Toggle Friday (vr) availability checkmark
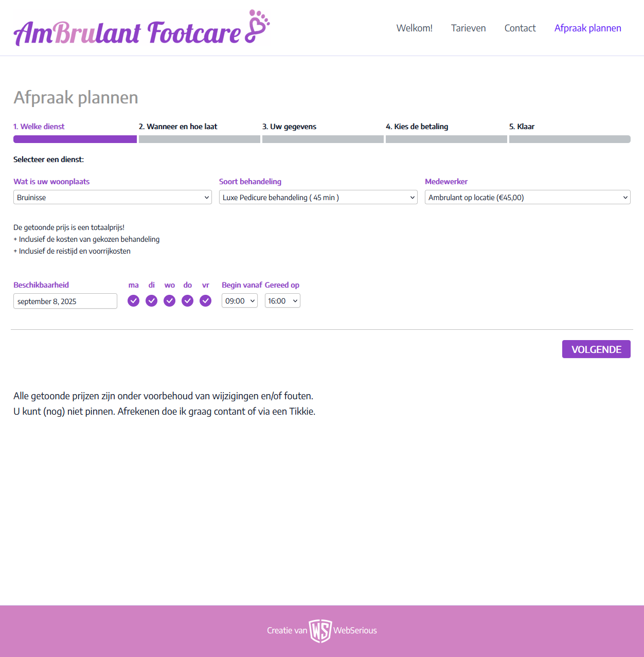Viewport: 644px width, 657px height. pos(205,301)
